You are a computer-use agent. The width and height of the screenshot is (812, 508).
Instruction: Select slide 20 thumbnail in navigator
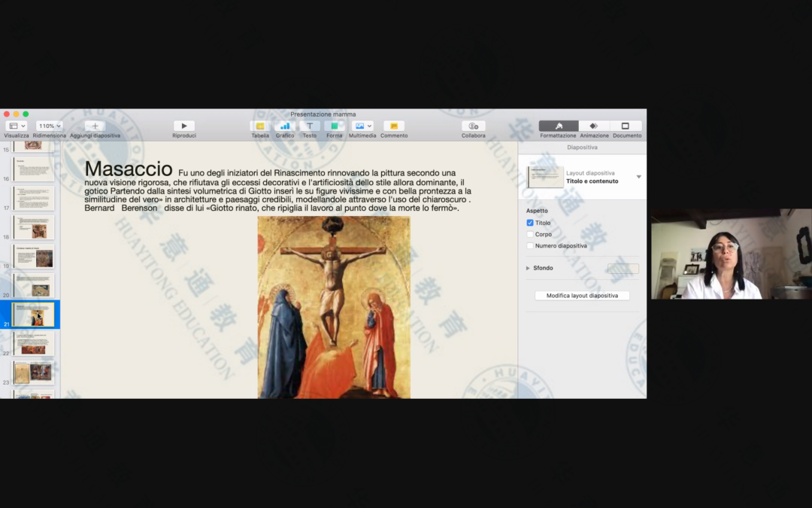[x=34, y=285]
